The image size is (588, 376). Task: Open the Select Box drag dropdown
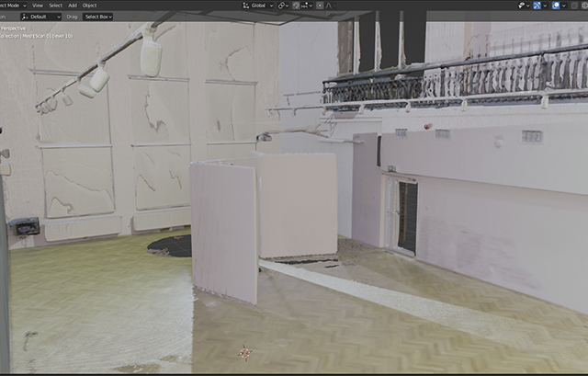coord(96,17)
